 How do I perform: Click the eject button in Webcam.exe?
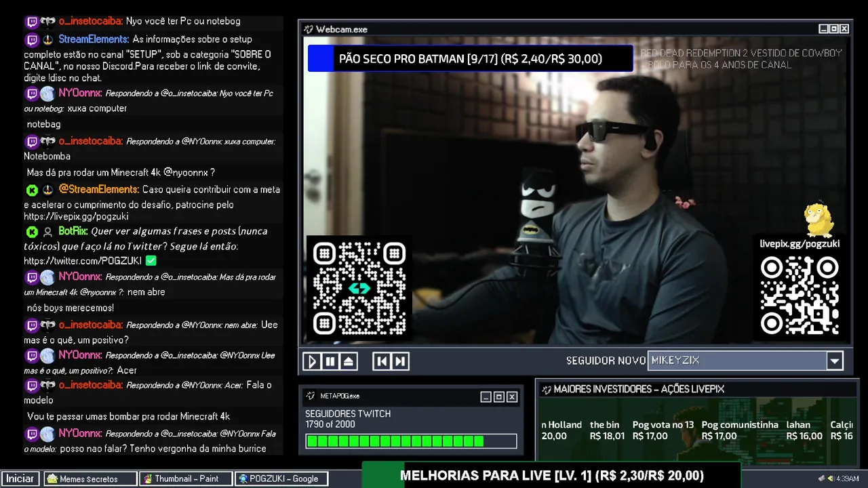tap(349, 361)
